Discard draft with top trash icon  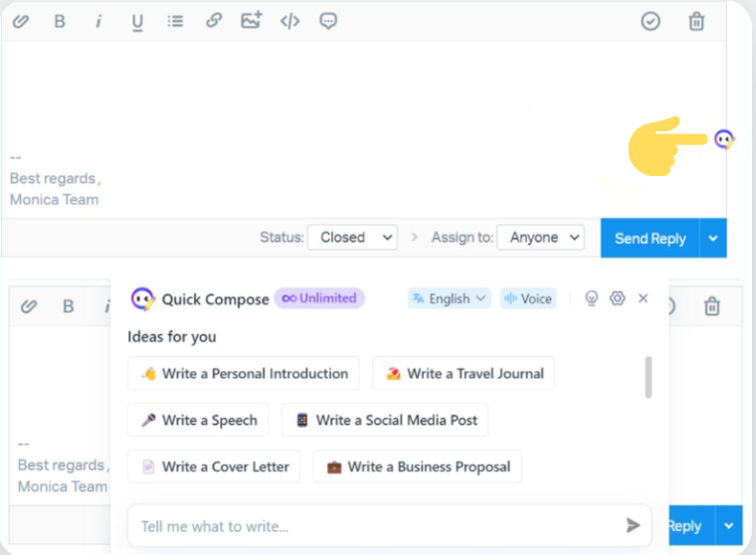(x=696, y=21)
